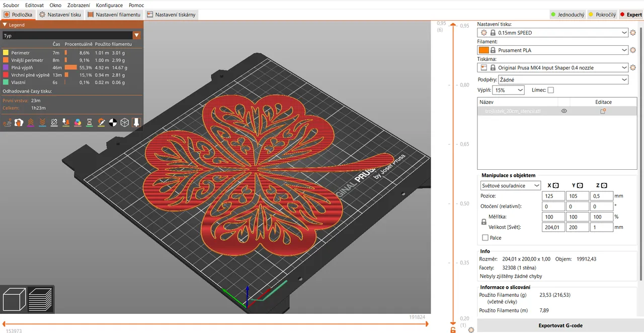Click Pozice X input field with 125
Viewport: 644px width, 333px height.
point(553,196)
